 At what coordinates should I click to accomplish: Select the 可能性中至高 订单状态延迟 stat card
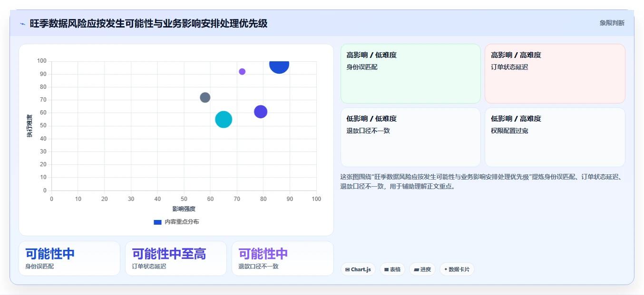pyautogui.click(x=176, y=258)
